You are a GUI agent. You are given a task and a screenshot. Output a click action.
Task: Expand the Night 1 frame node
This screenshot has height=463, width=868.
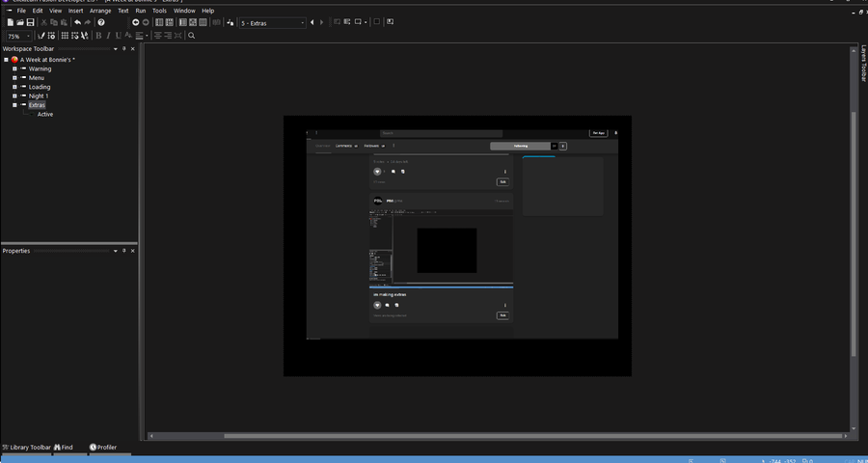(14, 95)
